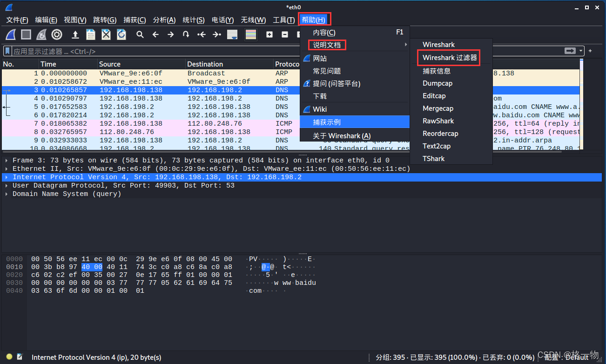Click the upward-arrow open file icon
Image resolution: width=606 pixels, height=364 pixels.
point(75,34)
